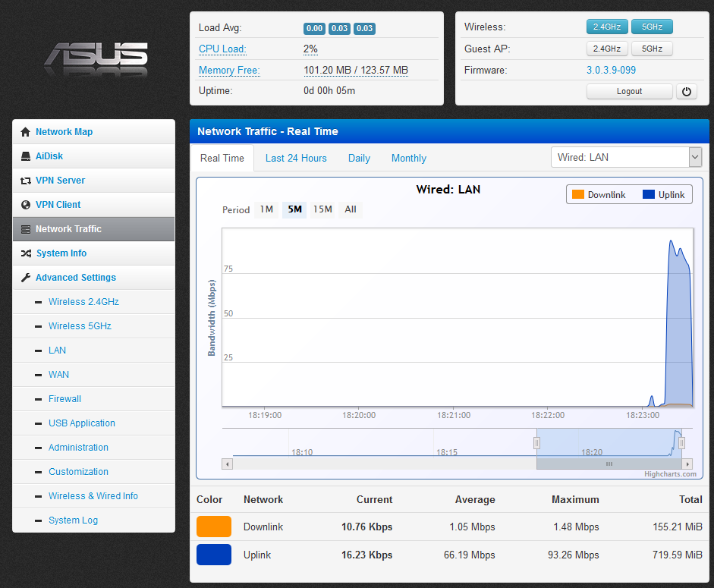Toggle the Guest AP 2.4GHz button
This screenshot has width=714, height=588.
pos(607,49)
